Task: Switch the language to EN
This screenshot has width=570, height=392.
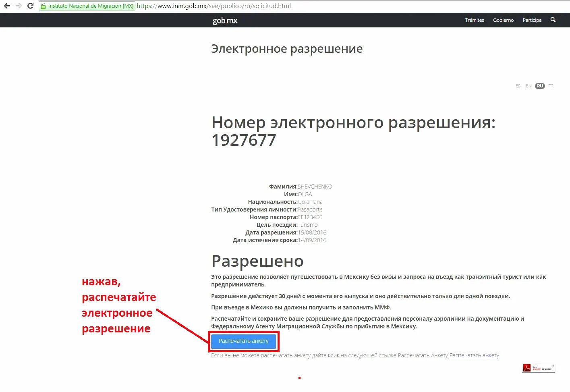Action: [529, 86]
